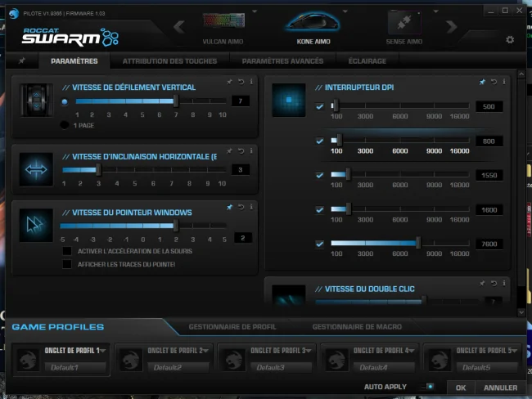This screenshot has width=532, height=399.
Task: Open the Attribution des Touches tab
Action: coord(169,61)
